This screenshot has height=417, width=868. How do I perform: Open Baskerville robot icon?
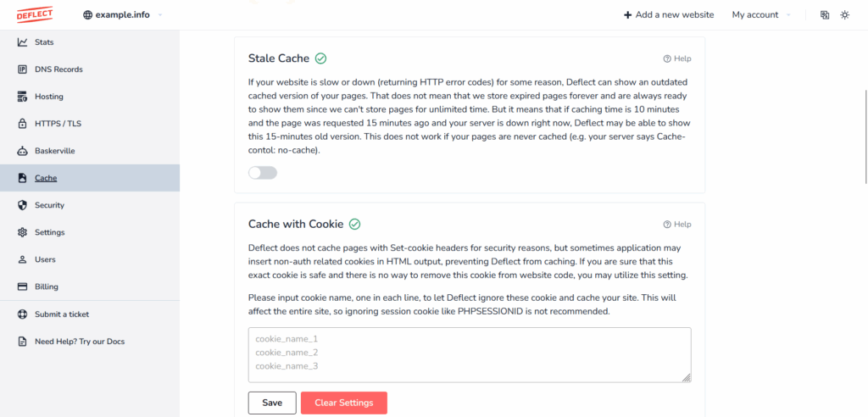tap(22, 151)
